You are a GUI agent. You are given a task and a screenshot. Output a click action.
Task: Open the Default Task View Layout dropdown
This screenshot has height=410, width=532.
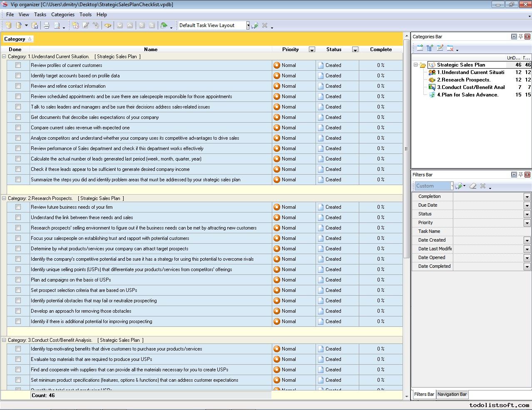tap(248, 25)
